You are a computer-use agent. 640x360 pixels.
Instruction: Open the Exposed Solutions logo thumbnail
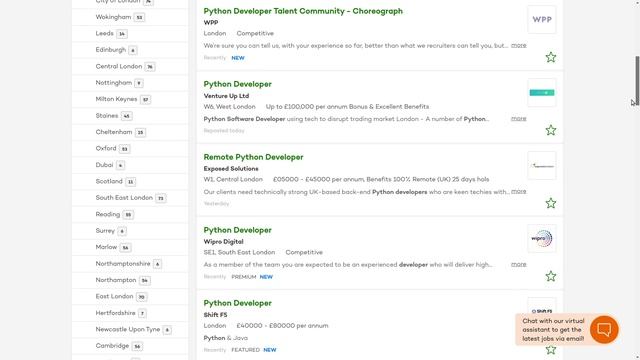pos(542,166)
